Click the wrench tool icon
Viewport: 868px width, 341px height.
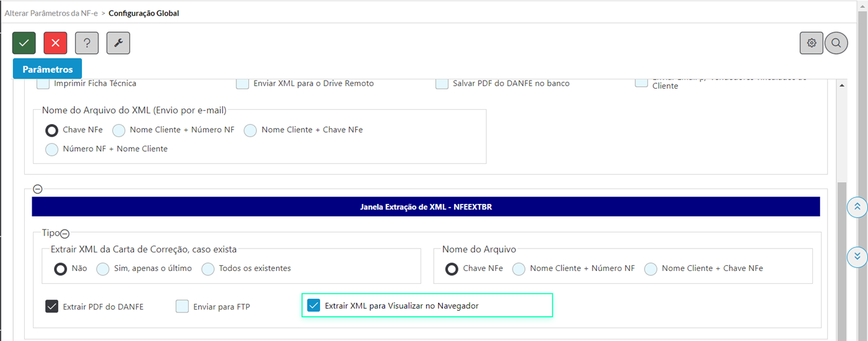[118, 43]
